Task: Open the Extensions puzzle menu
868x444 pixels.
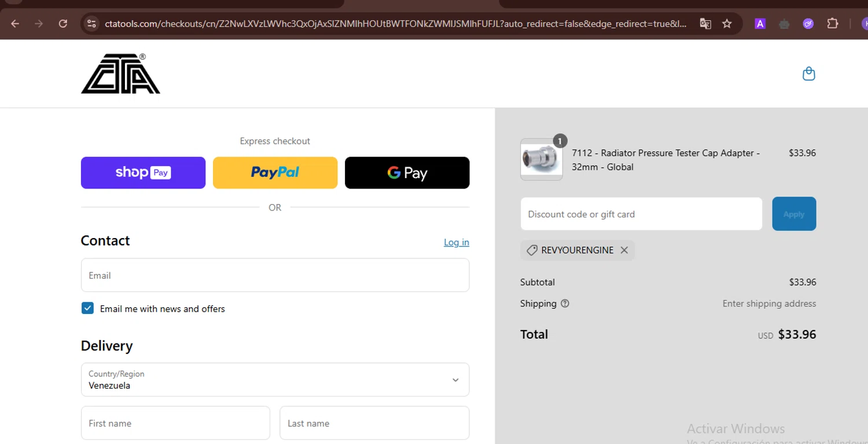Action: click(x=833, y=24)
